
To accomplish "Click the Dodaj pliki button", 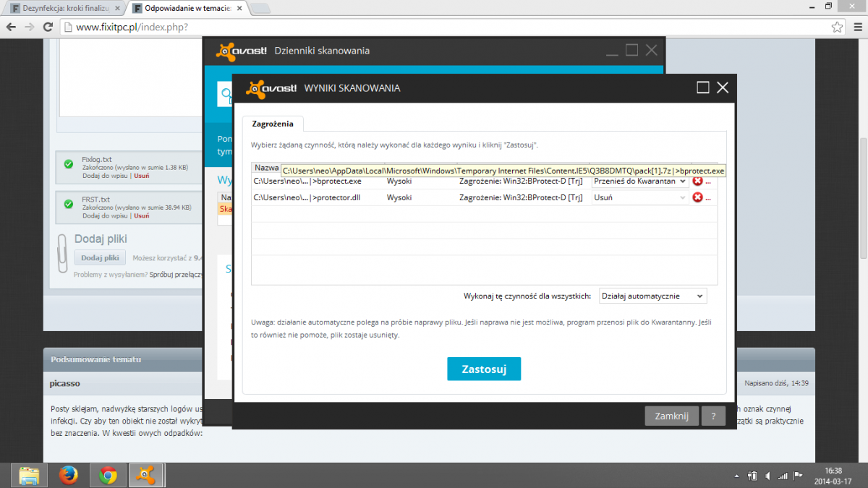I will [100, 257].
